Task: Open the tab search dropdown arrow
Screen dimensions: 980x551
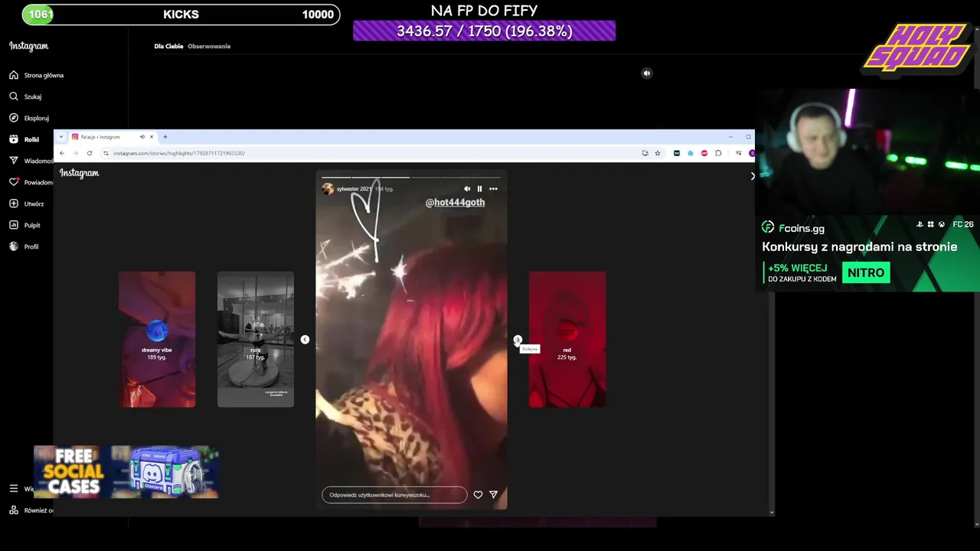Action: pos(61,137)
